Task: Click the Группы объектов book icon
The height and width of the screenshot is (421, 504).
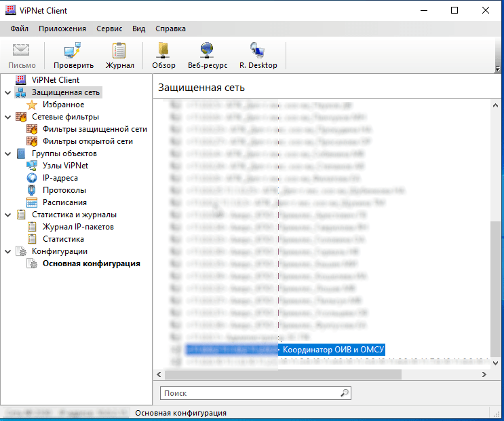Action: click(x=21, y=153)
